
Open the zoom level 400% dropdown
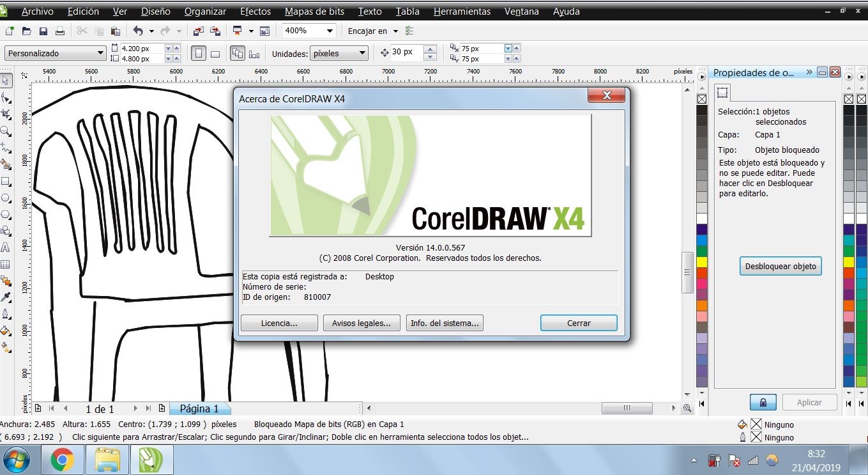coord(330,31)
